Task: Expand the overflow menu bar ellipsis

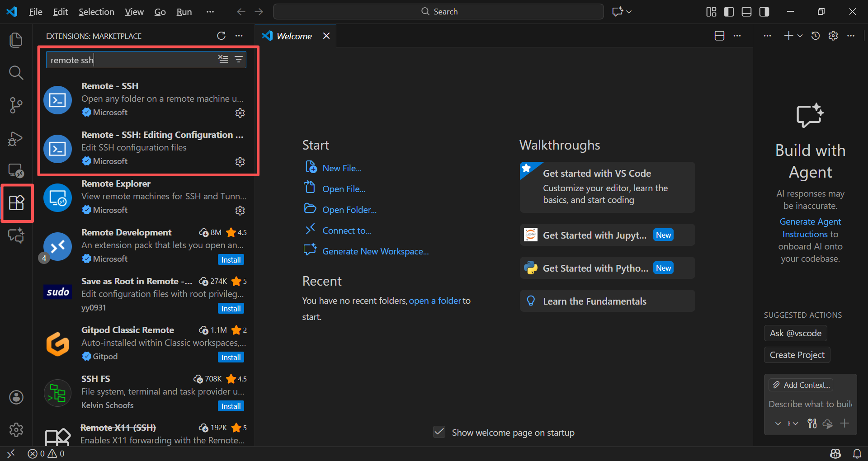Action: click(210, 12)
